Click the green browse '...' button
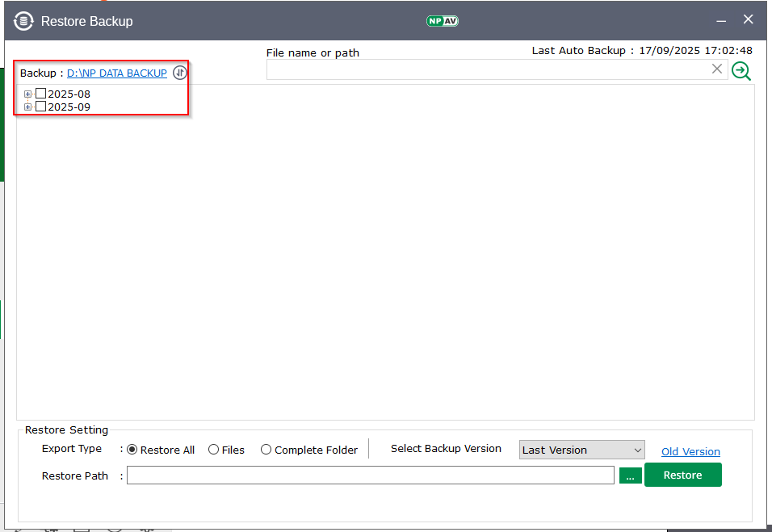 [x=630, y=475]
